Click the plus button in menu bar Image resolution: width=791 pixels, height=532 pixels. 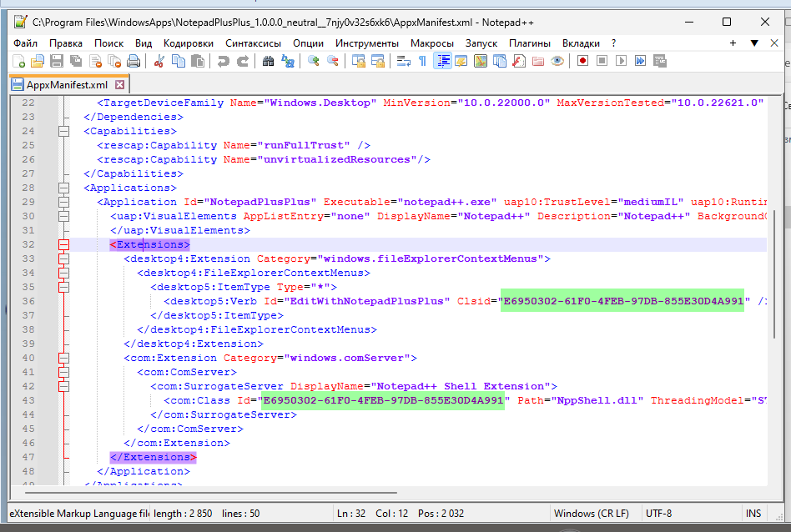[733, 43]
